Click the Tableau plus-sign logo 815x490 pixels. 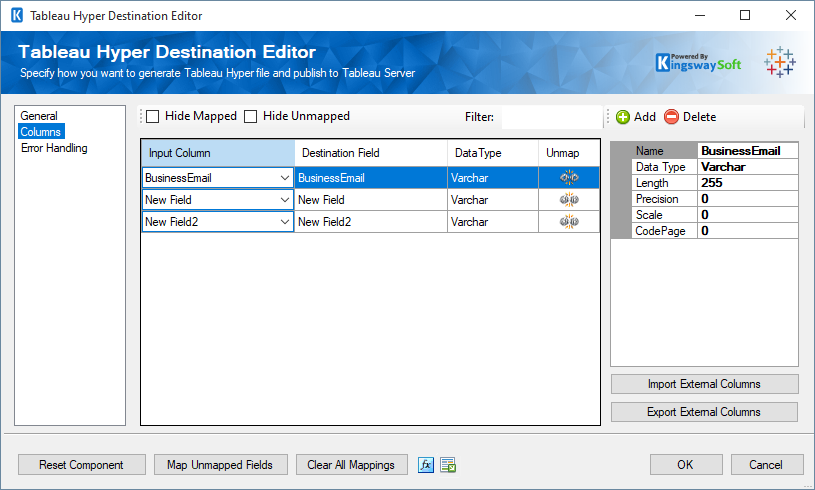779,63
